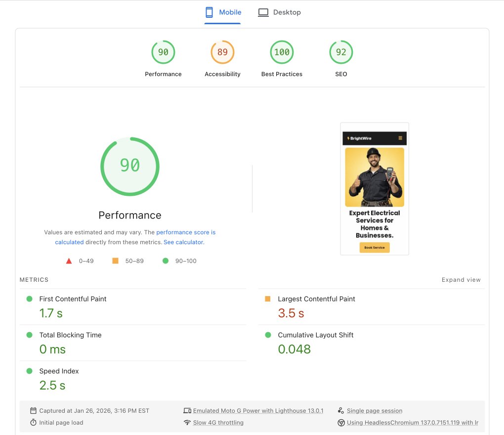Click the orange square beside Largest Contentful Paint
Image resolution: width=504 pixels, height=435 pixels.
267,299
